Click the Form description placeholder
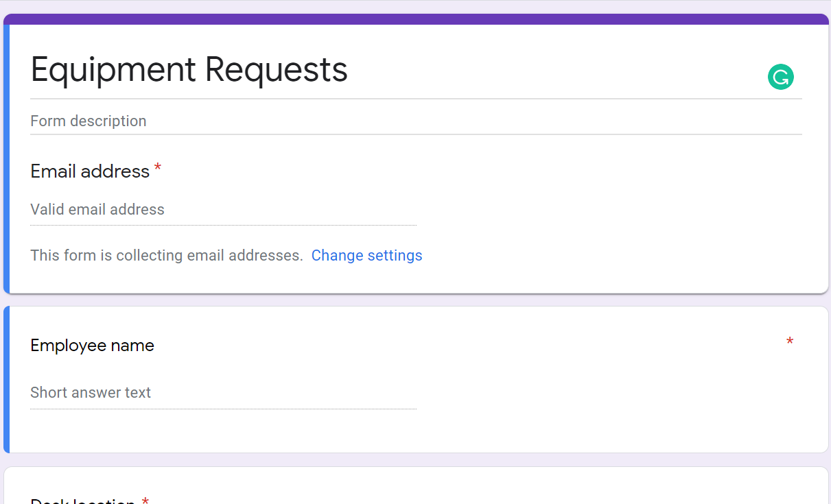Viewport: 831px width, 504px height. click(88, 121)
